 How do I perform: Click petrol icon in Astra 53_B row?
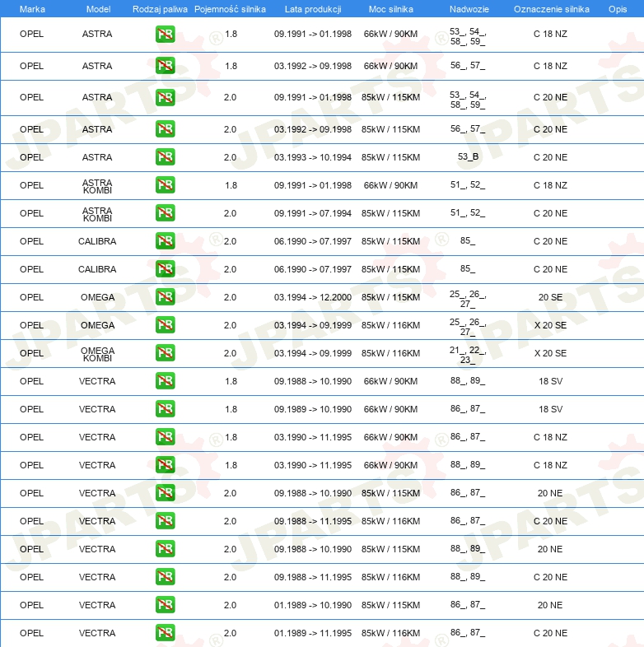coord(166,157)
